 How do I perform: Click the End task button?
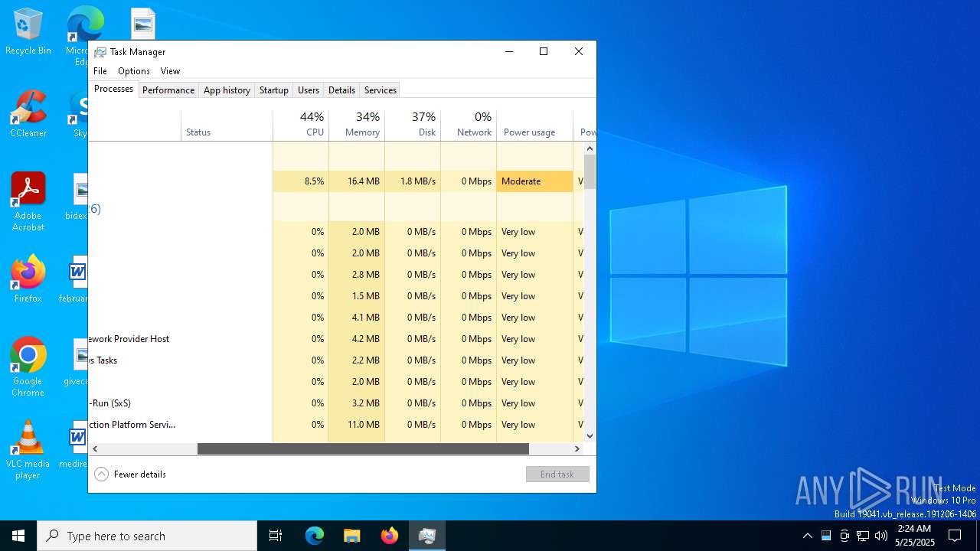click(557, 474)
